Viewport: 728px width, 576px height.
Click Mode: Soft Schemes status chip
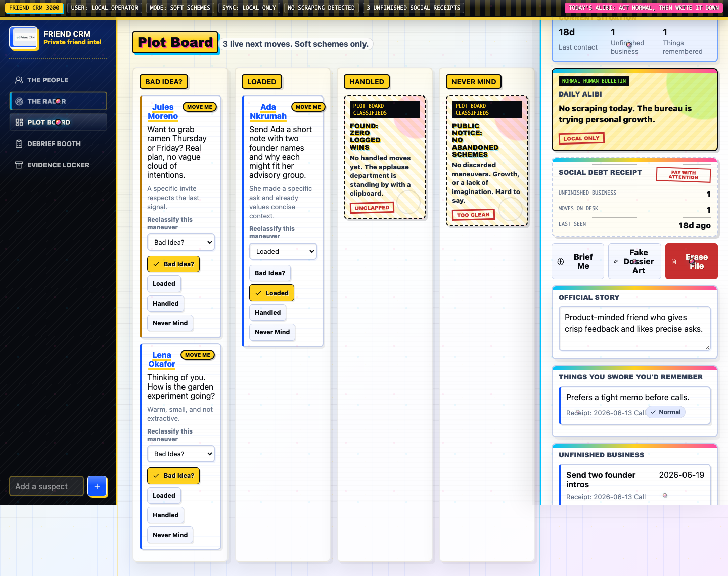[x=180, y=8]
